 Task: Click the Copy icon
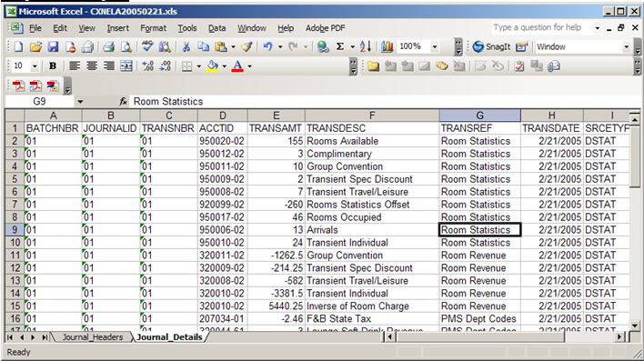coord(204,46)
